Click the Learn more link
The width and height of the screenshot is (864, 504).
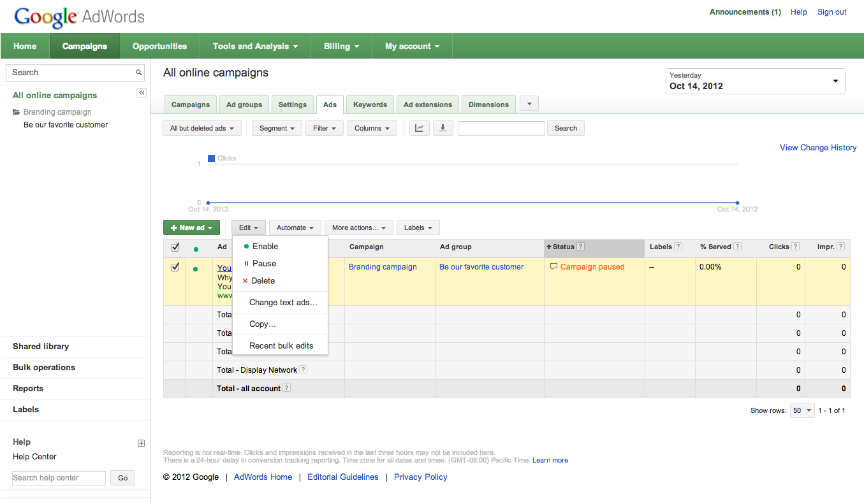point(550,460)
